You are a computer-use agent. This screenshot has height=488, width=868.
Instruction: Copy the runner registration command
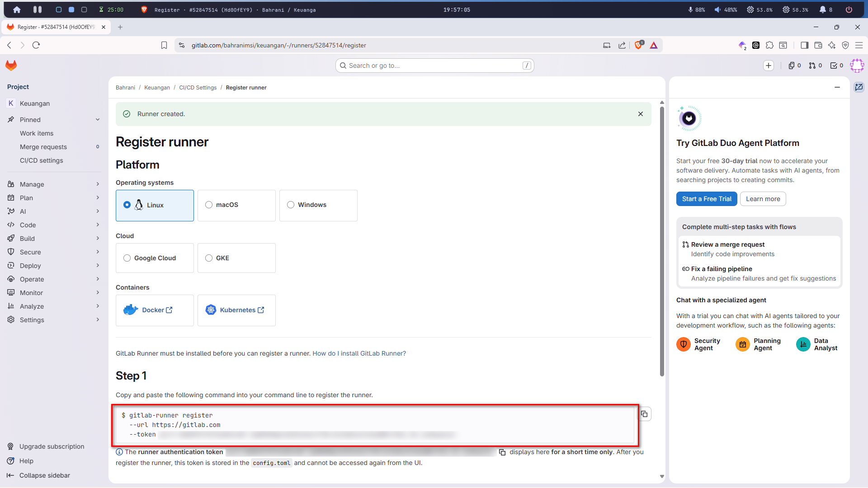(x=644, y=414)
